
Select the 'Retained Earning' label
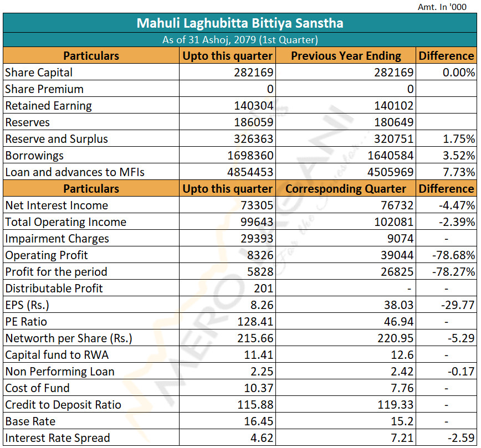click(x=48, y=106)
